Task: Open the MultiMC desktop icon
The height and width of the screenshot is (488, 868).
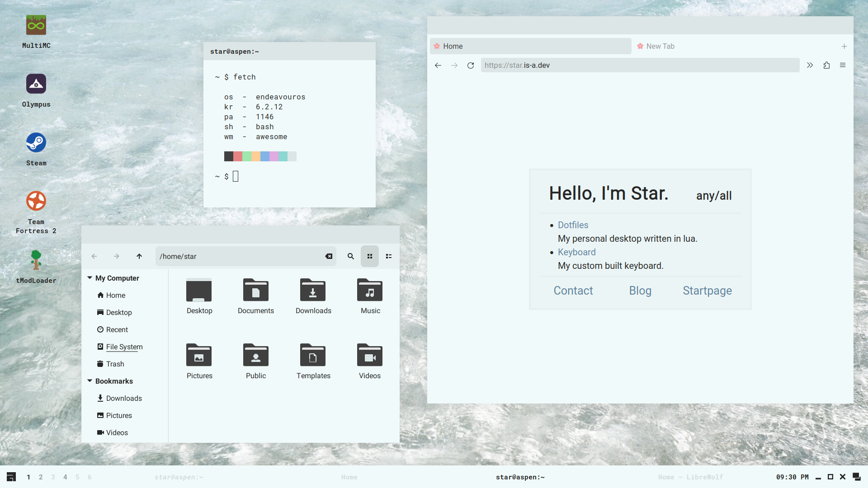Action: click(x=36, y=25)
